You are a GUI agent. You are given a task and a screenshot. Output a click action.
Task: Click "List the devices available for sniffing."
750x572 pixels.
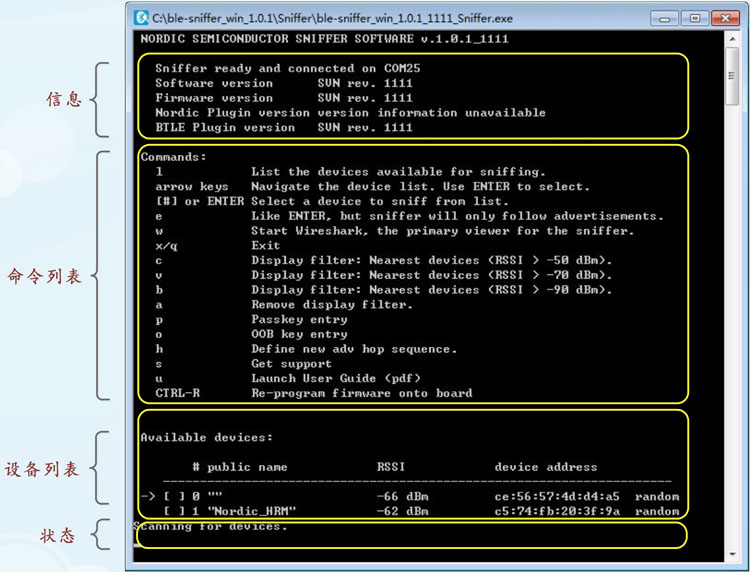tap(398, 172)
